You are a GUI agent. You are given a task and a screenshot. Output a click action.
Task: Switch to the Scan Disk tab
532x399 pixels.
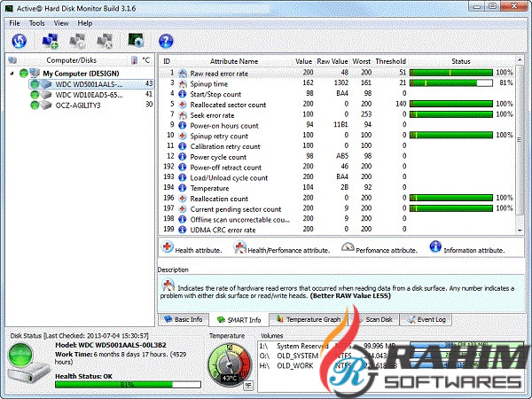[374, 319]
